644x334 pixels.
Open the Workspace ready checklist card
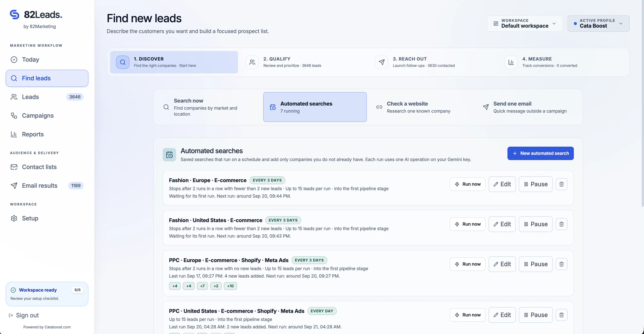47,294
